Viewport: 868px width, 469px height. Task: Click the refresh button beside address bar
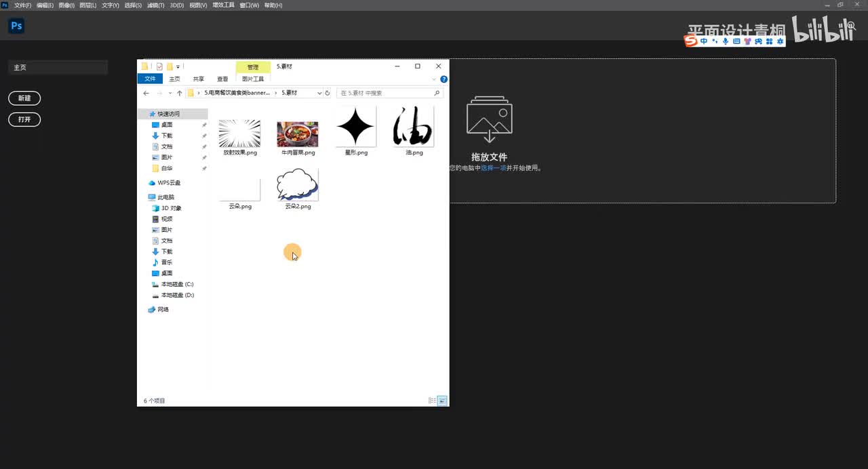pos(328,93)
